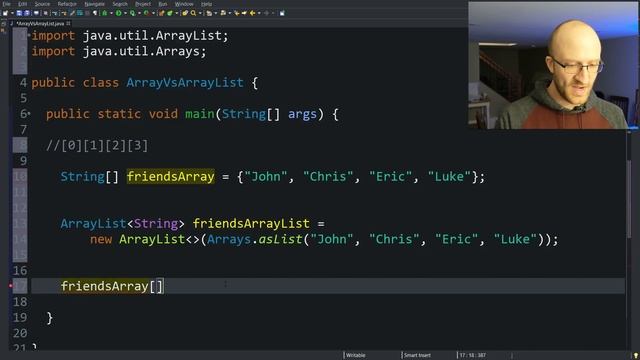Image resolution: width=640 pixels, height=360 pixels.
Task: Toggle Show Whitespace Characters pilcrow icon
Action: (95, 13)
